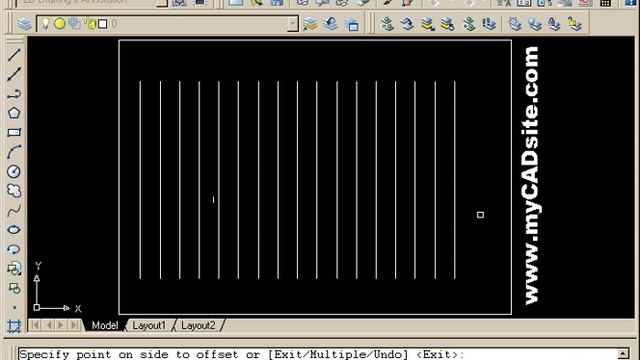The height and width of the screenshot is (360, 640).
Task: Click the Layer Freeze snowflake icon
Action: pyautogui.click(x=514, y=24)
